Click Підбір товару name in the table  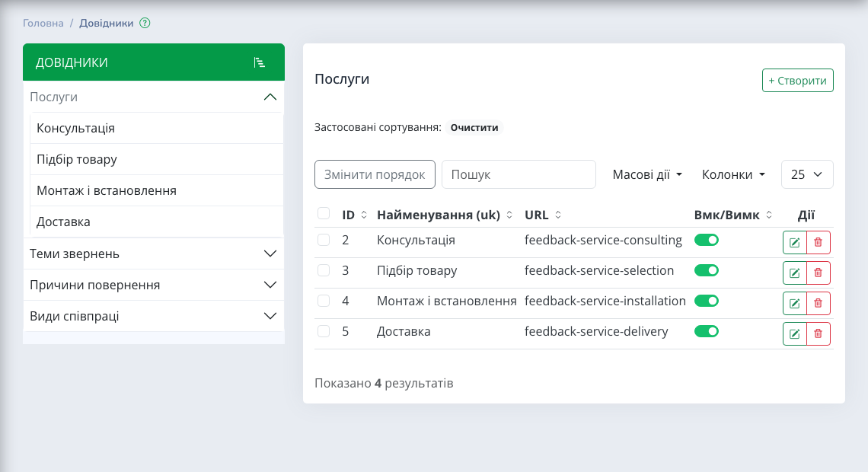point(416,270)
